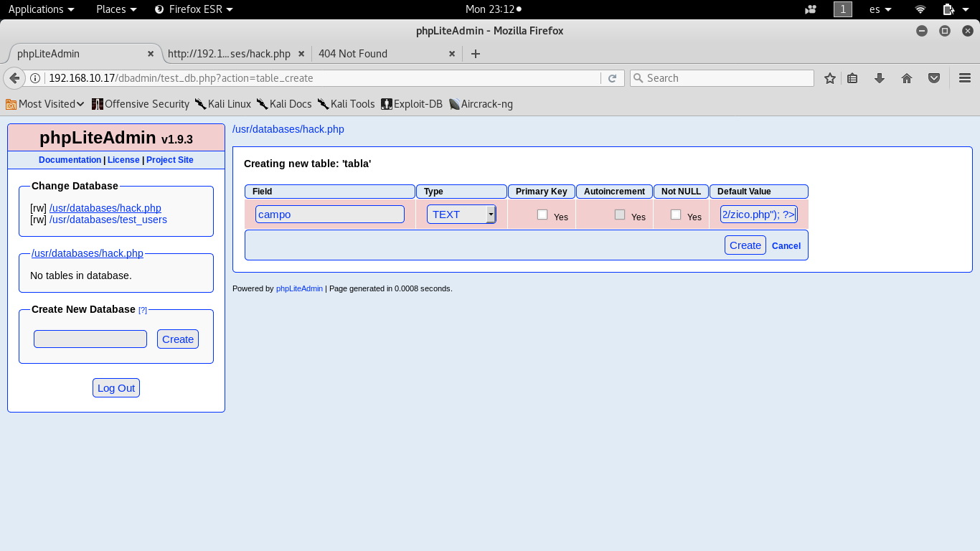
Task: Open the Documentation link
Action: 70,160
